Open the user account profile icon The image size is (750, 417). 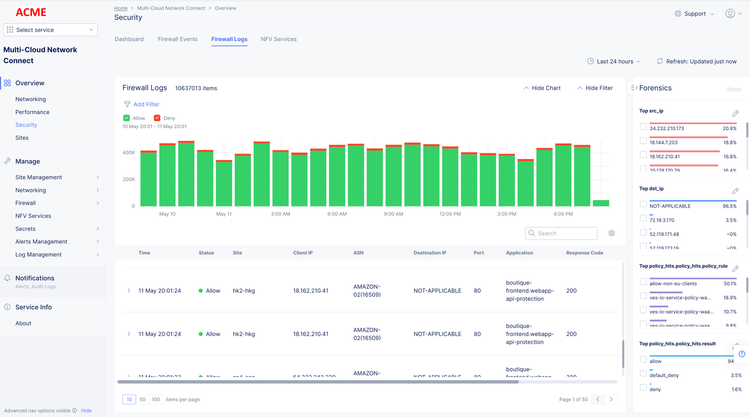(x=730, y=14)
